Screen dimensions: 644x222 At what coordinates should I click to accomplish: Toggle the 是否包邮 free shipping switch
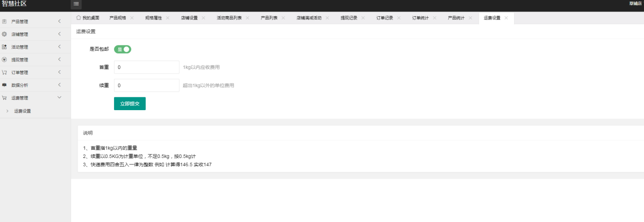[122, 49]
